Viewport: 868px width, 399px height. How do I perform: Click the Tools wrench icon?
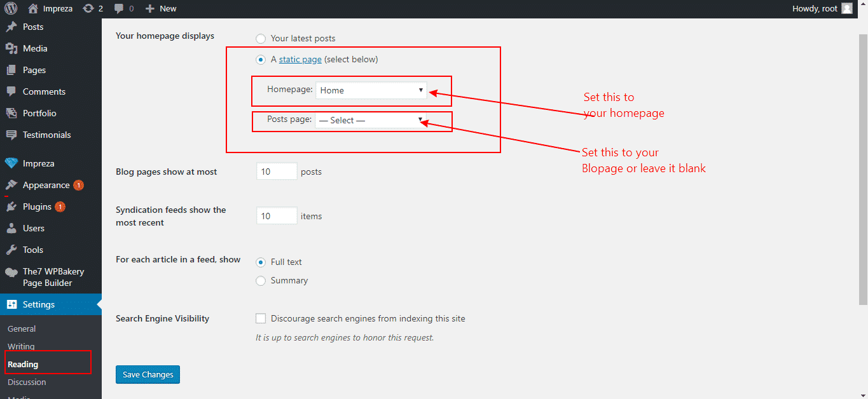point(11,250)
